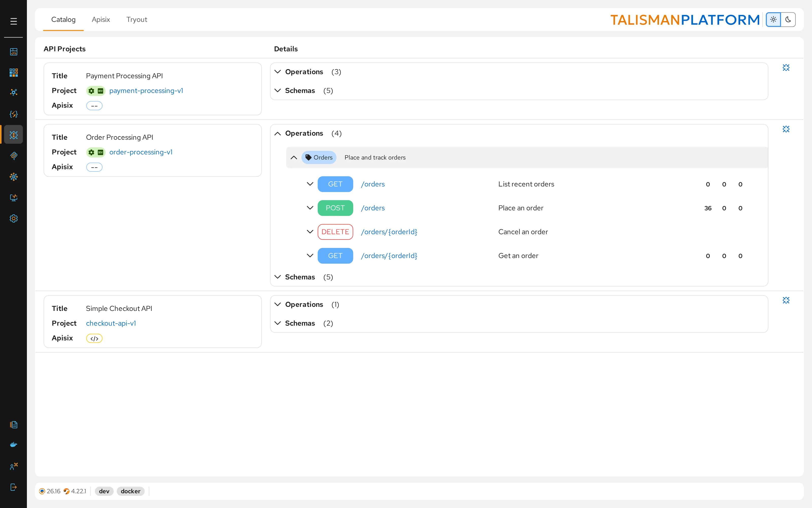Click the diamond icon beside Simple Checkout details

786,300
